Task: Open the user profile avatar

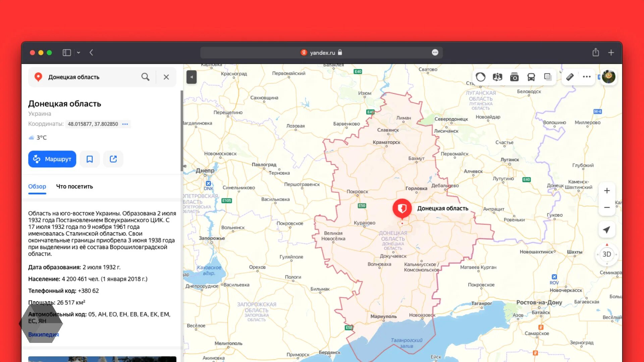Action: (608, 77)
